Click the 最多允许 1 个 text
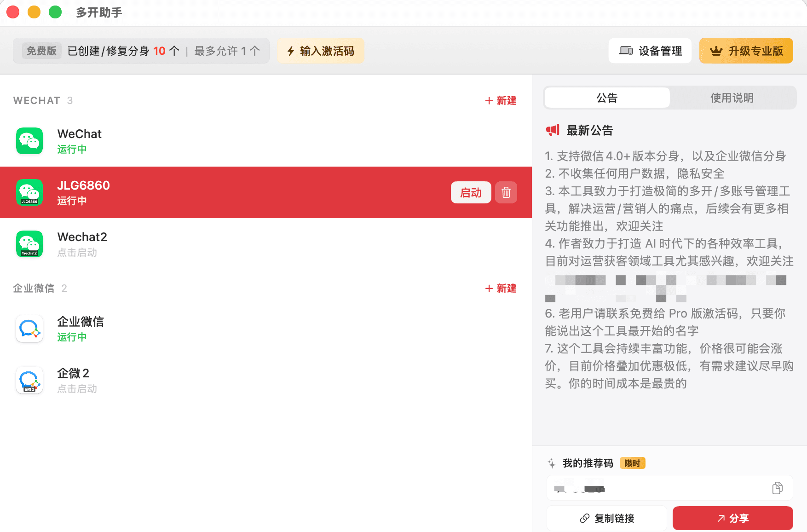807x532 pixels. coord(227,51)
